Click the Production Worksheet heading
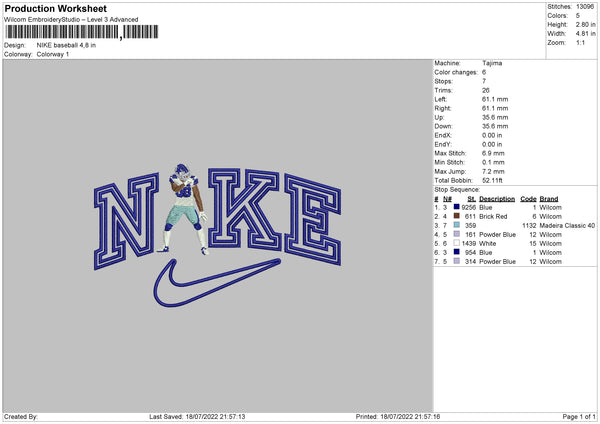The width and height of the screenshot is (600, 424). [x=55, y=8]
